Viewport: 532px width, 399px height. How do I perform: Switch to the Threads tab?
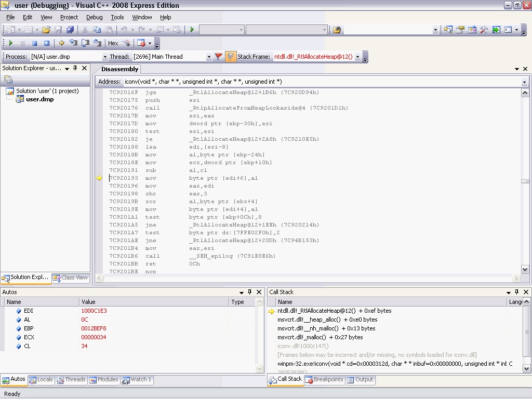tap(71, 380)
